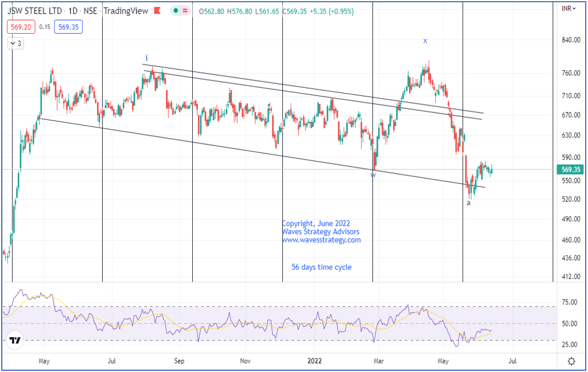Click the '56 days time cycle' text annotation

(x=321, y=267)
